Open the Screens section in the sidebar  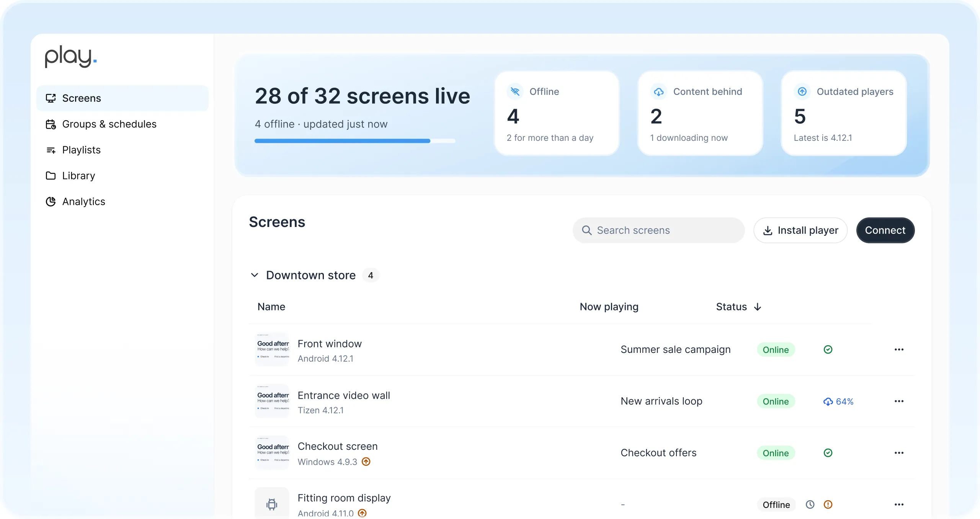(122, 98)
